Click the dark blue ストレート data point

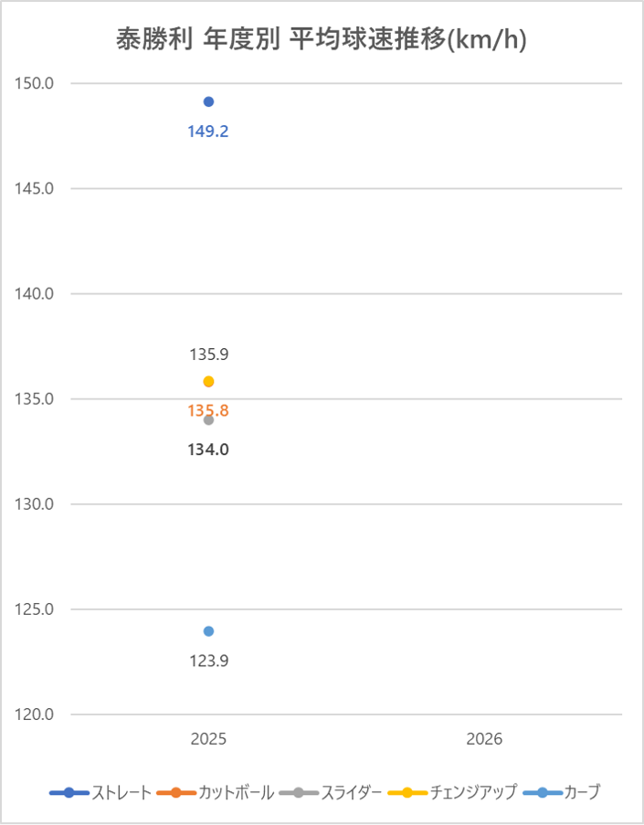click(208, 101)
